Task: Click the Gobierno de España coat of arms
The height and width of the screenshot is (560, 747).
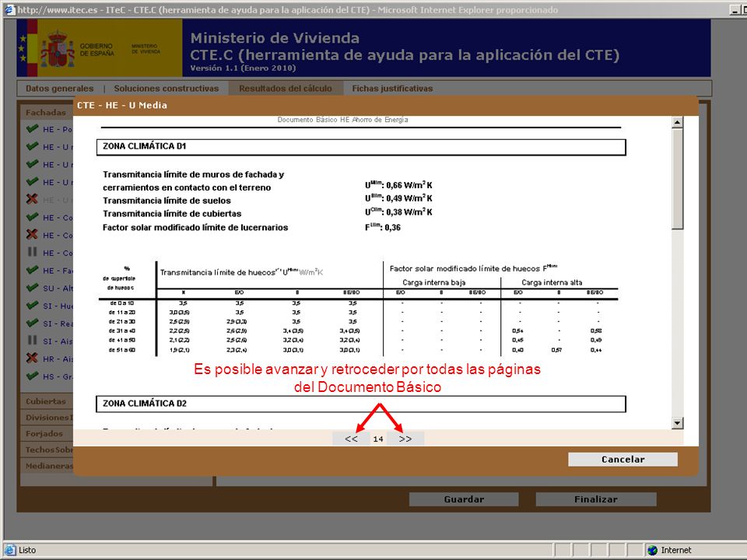Action: [x=58, y=49]
